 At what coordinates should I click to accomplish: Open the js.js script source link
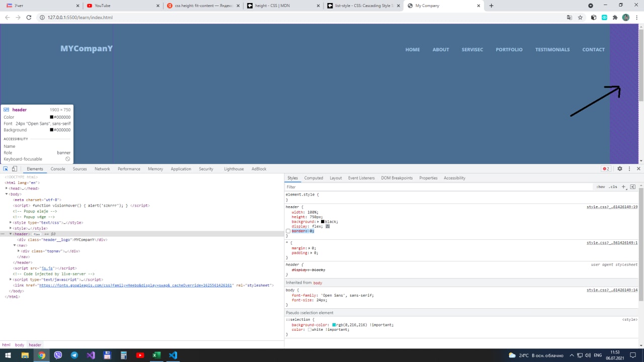(x=47, y=268)
